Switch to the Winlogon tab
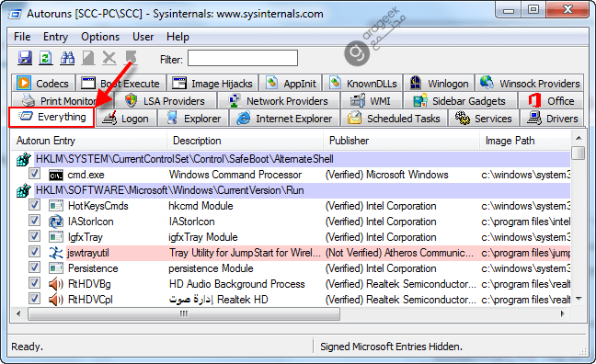596x364 pixels. click(439, 84)
